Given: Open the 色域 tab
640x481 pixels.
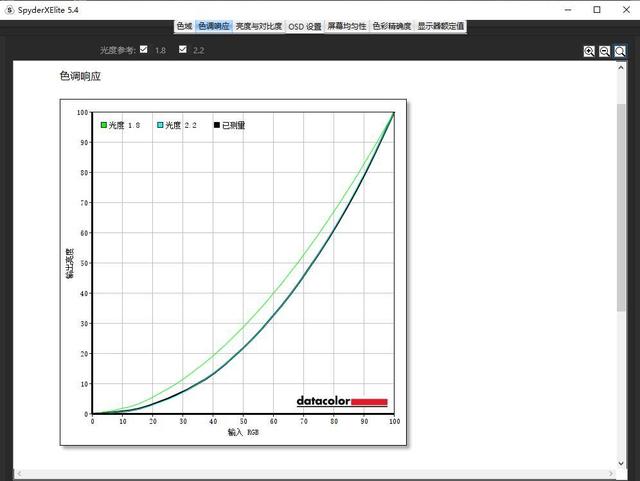Looking at the screenshot, I should click(184, 26).
